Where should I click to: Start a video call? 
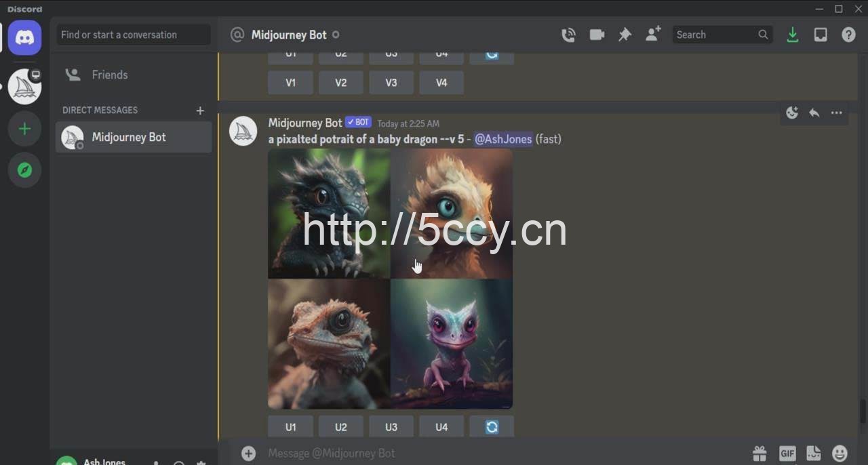[597, 35]
